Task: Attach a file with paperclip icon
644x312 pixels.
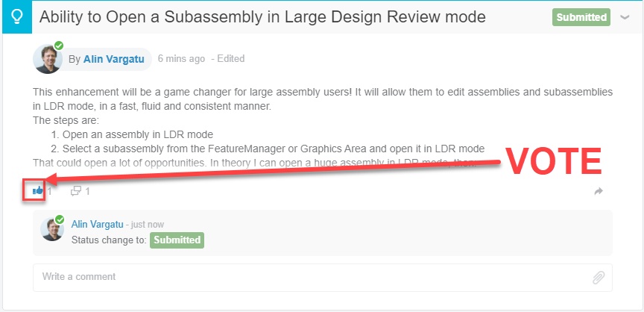Action: [x=599, y=278]
